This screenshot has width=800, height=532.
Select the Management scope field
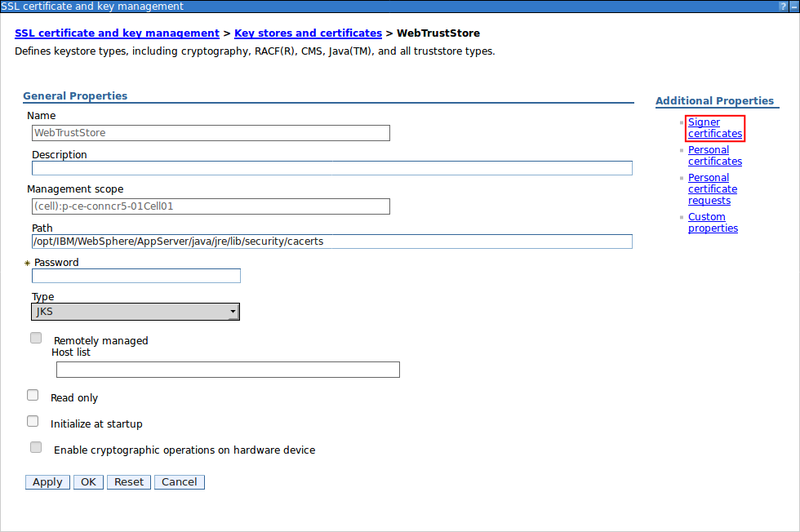click(211, 207)
